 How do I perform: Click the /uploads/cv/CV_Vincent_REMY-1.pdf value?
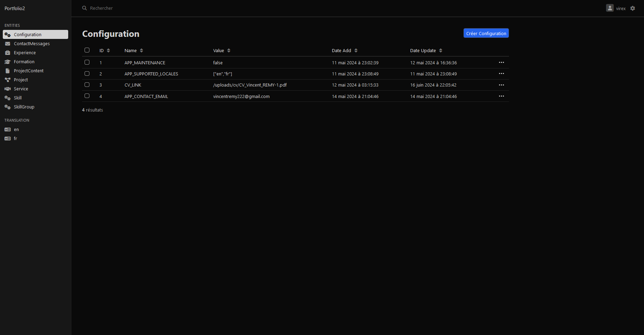[x=250, y=85]
